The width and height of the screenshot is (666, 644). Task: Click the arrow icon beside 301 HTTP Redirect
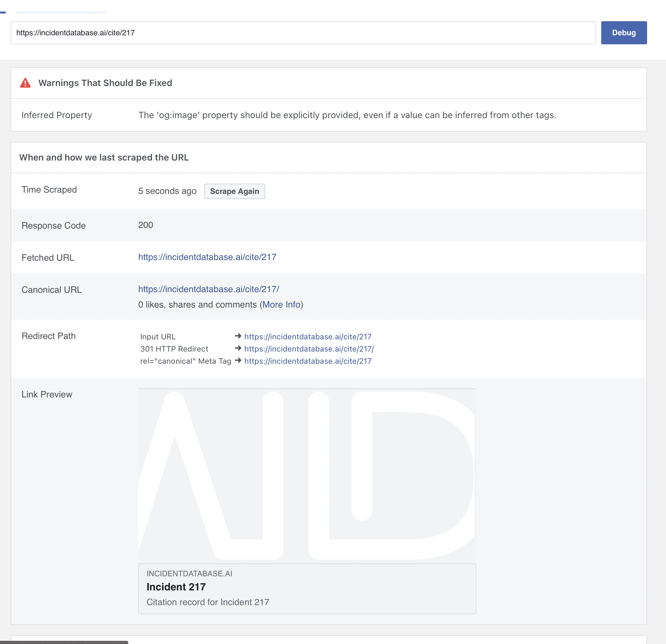[238, 348]
